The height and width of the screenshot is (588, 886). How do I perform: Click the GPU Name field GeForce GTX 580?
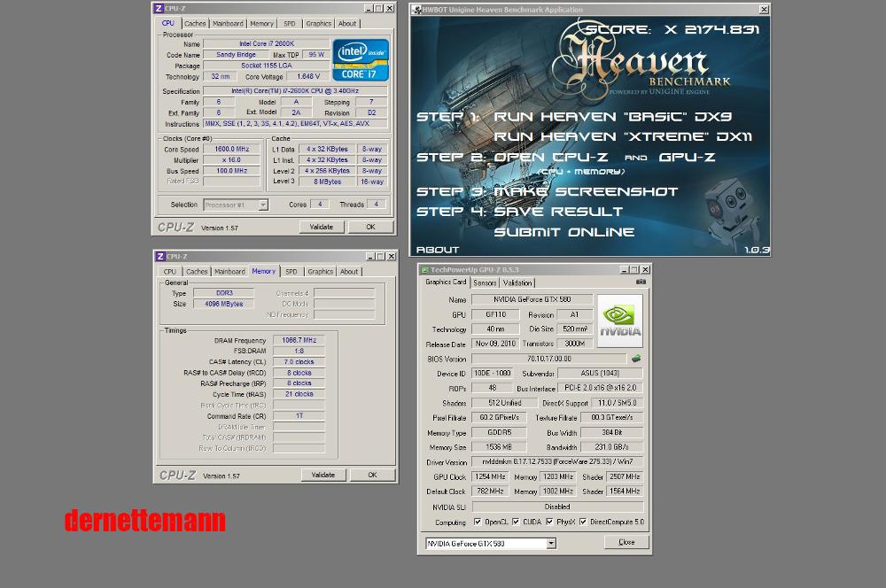point(532,299)
